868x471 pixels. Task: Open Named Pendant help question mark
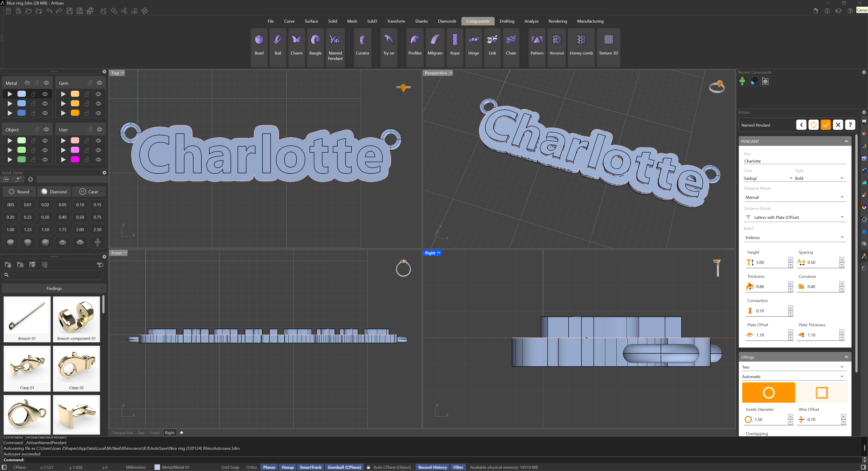850,125
